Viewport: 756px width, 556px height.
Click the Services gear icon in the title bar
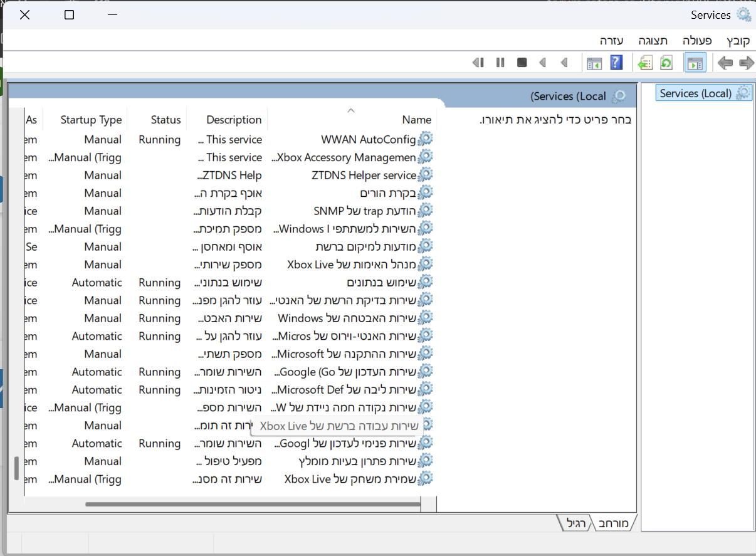pyautogui.click(x=743, y=14)
